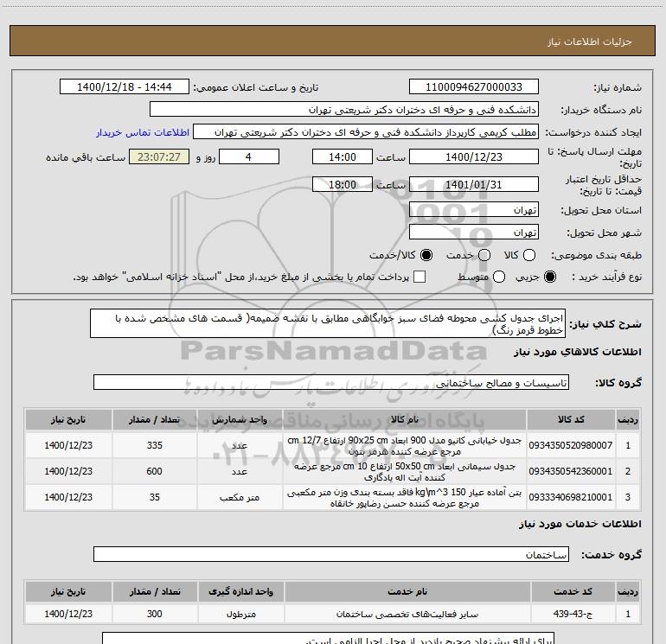Screen dimensions: 666x644
Task: Click the bottom note about site visit
Action: pos(329,639)
